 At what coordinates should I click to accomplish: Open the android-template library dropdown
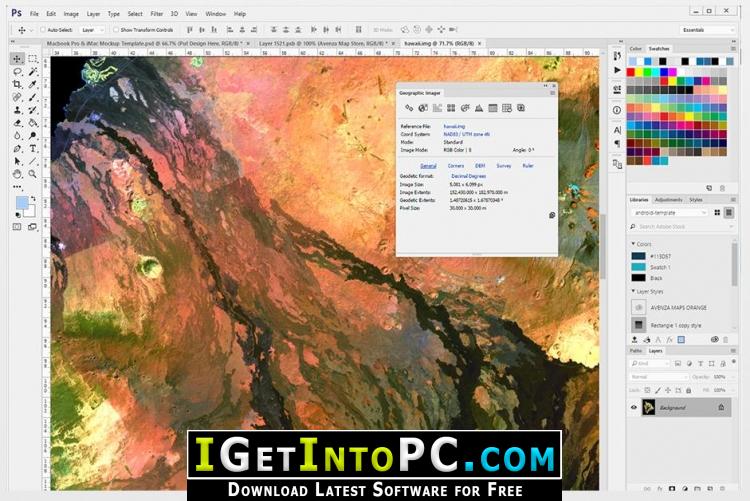point(669,212)
